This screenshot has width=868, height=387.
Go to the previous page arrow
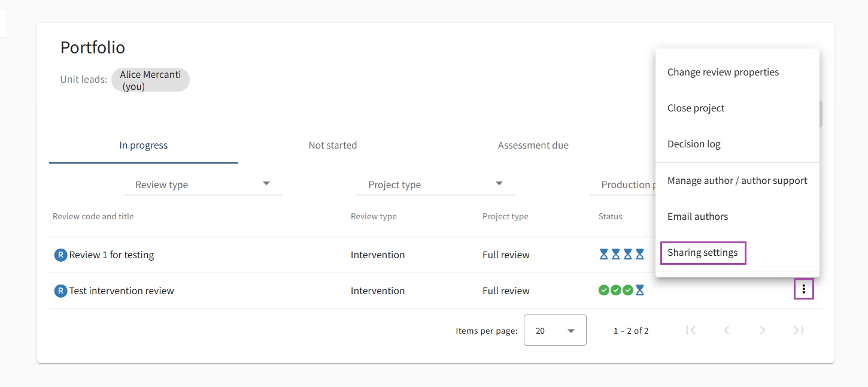point(727,330)
